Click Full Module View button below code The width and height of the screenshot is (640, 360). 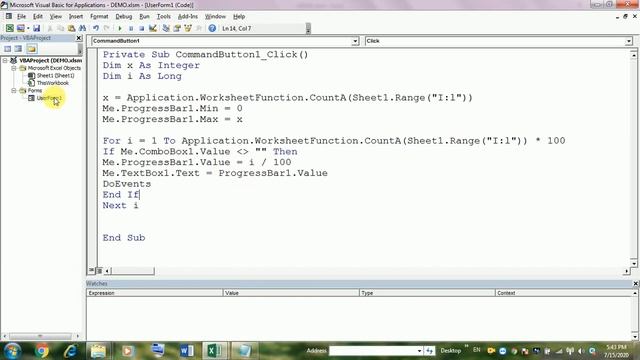pyautogui.click(x=99, y=270)
